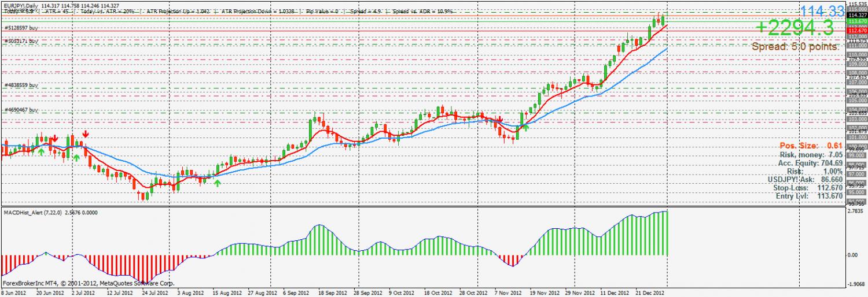
Task: Select the green up arrow just before 20 Jun 2012
Action: (41, 151)
